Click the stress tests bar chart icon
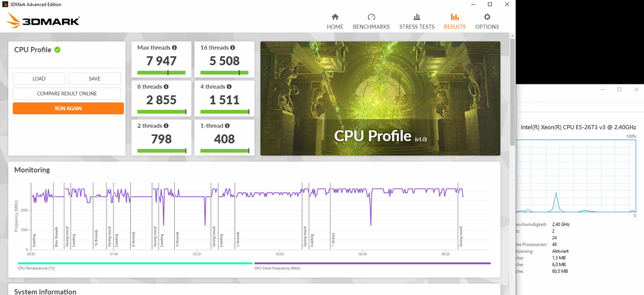Screen dimensions: 644x295 [417, 17]
